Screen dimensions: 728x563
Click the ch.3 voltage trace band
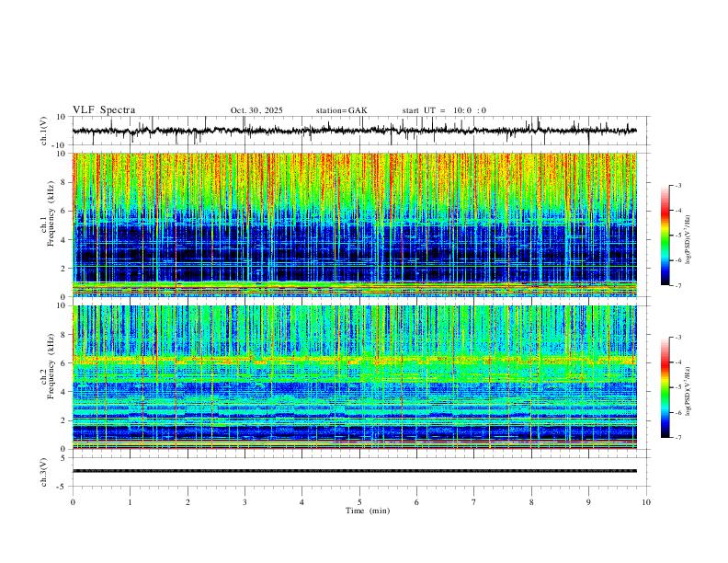[x=355, y=471]
